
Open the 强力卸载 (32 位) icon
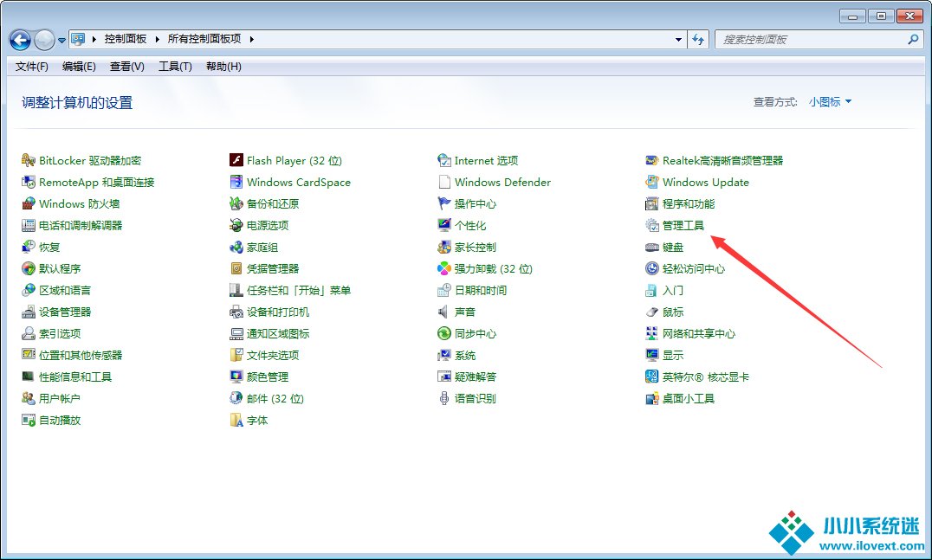[x=444, y=268]
